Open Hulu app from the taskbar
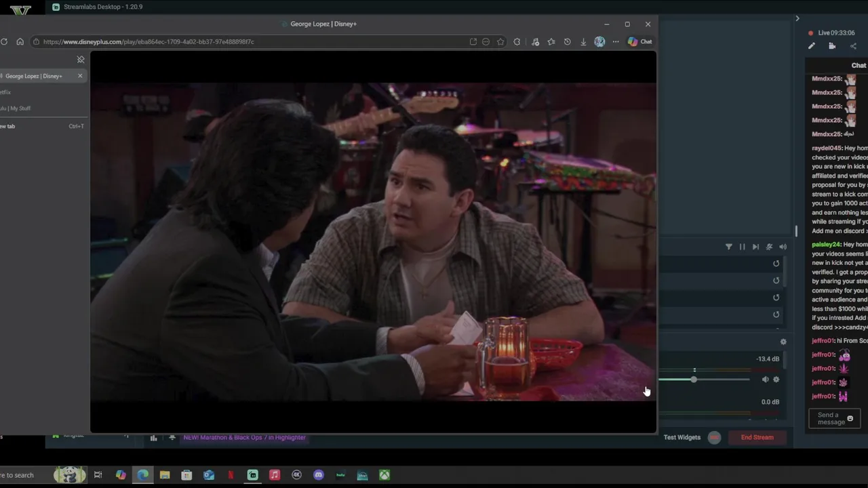Viewport: 868px width, 488px height. click(x=340, y=475)
